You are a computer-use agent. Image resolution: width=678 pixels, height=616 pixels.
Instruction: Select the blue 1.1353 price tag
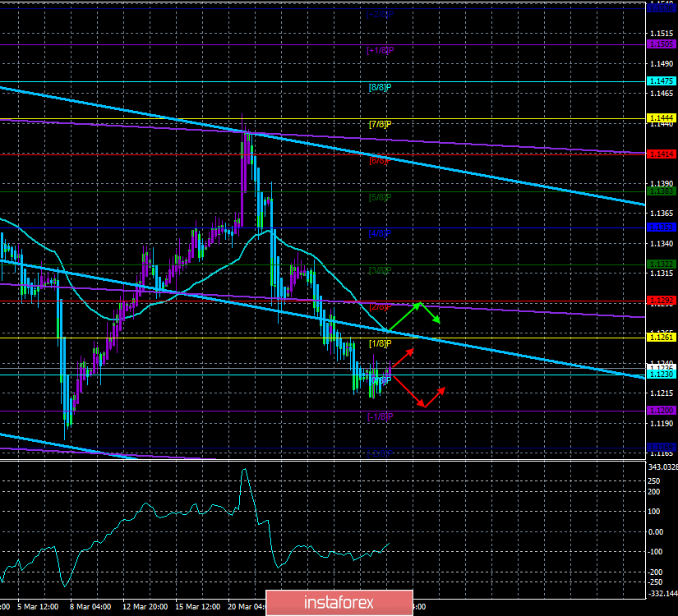point(662,228)
